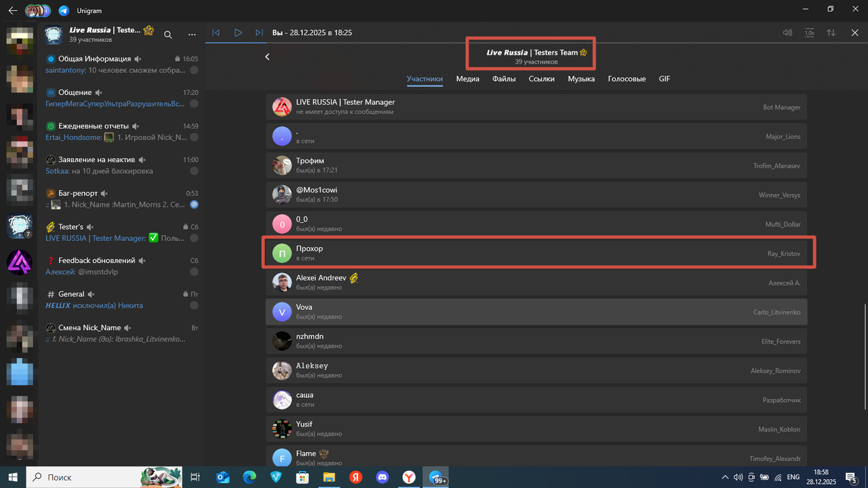Click the Прохор green avatar

pyautogui.click(x=282, y=253)
